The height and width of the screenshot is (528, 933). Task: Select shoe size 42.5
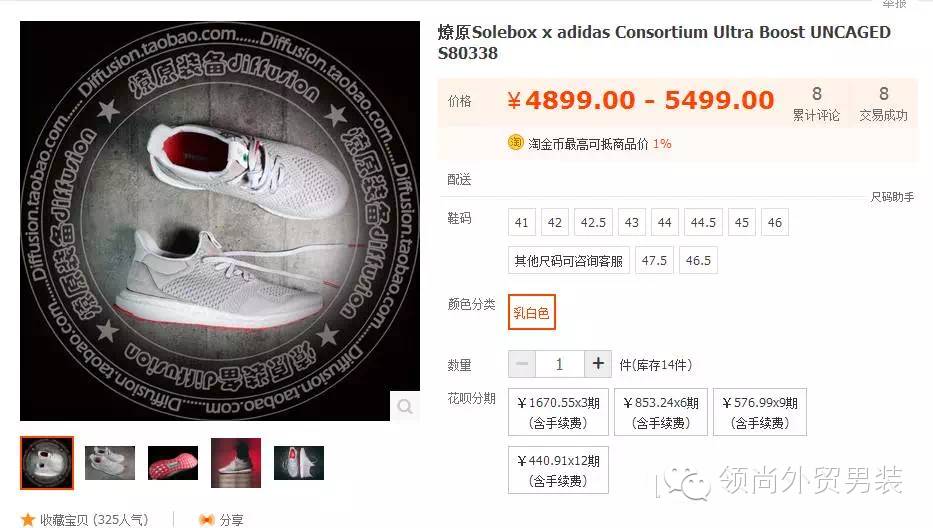593,222
